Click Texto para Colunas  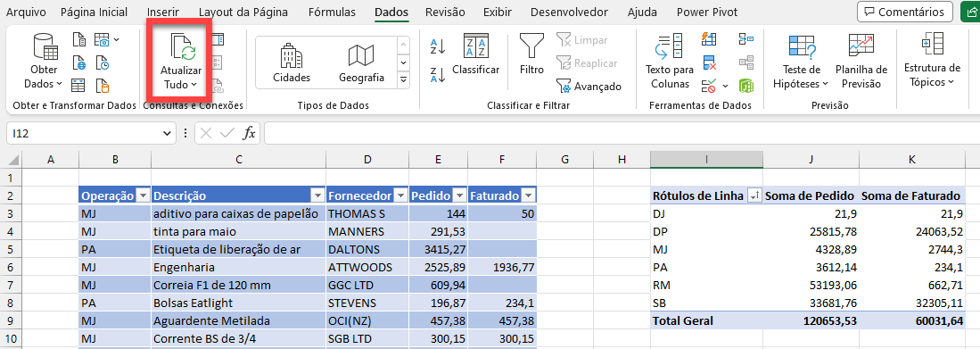[x=670, y=62]
